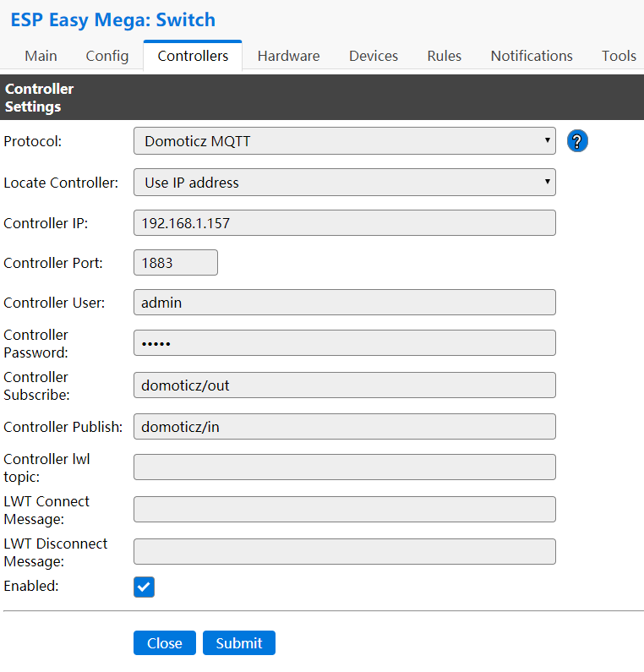Toggle the Enabled checkbox
This screenshot has height=672, width=644.
[x=144, y=587]
